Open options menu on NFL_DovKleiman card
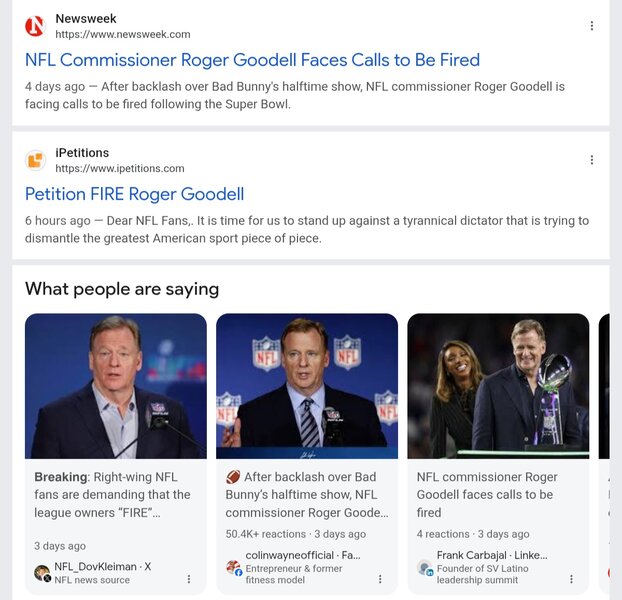Image resolution: width=622 pixels, height=600 pixels. [x=189, y=579]
